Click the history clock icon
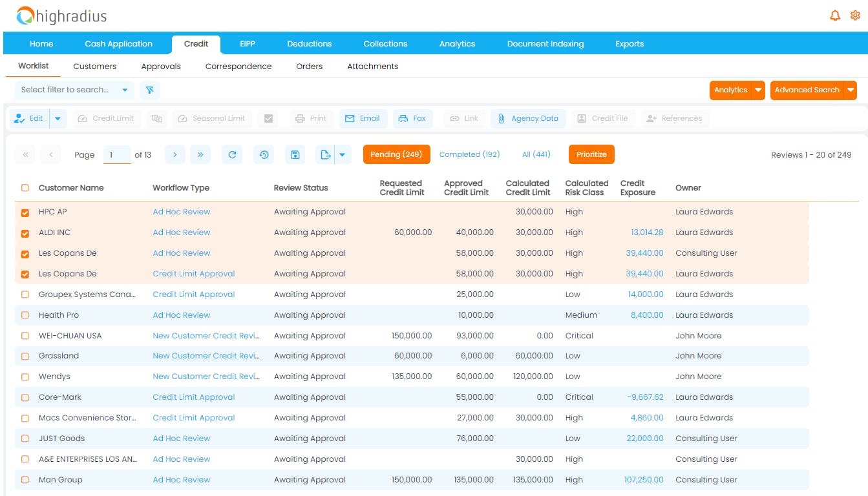Image resolution: width=868 pixels, height=496 pixels. coord(264,154)
